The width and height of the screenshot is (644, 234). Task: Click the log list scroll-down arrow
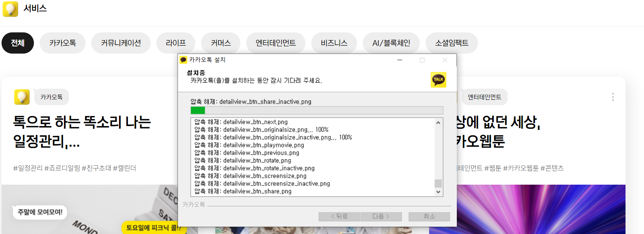pyautogui.click(x=438, y=192)
